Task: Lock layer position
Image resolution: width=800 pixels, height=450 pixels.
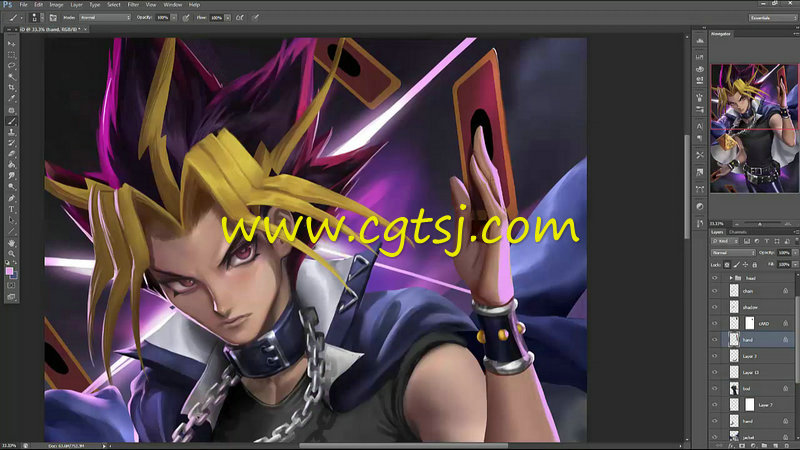Action: click(745, 265)
